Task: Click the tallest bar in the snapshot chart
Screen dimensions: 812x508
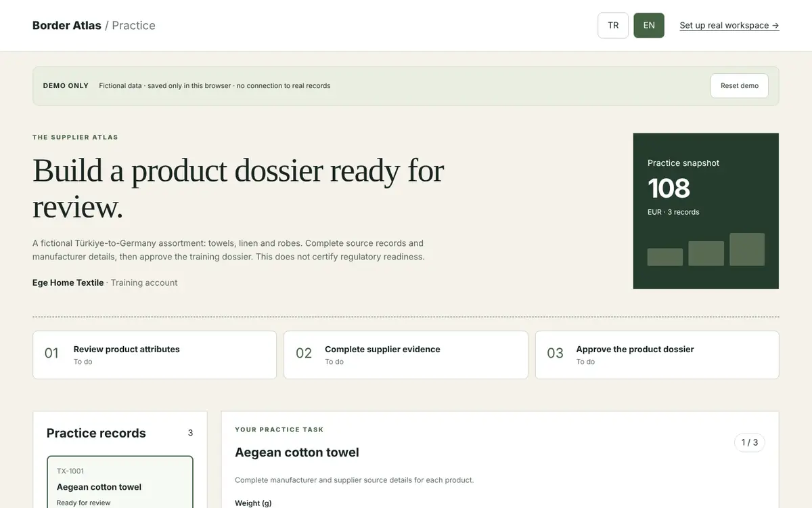Action: 747,249
